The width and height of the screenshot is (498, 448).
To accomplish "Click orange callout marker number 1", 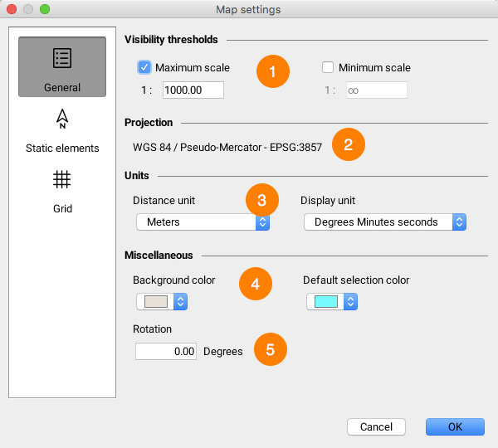I will (x=272, y=71).
